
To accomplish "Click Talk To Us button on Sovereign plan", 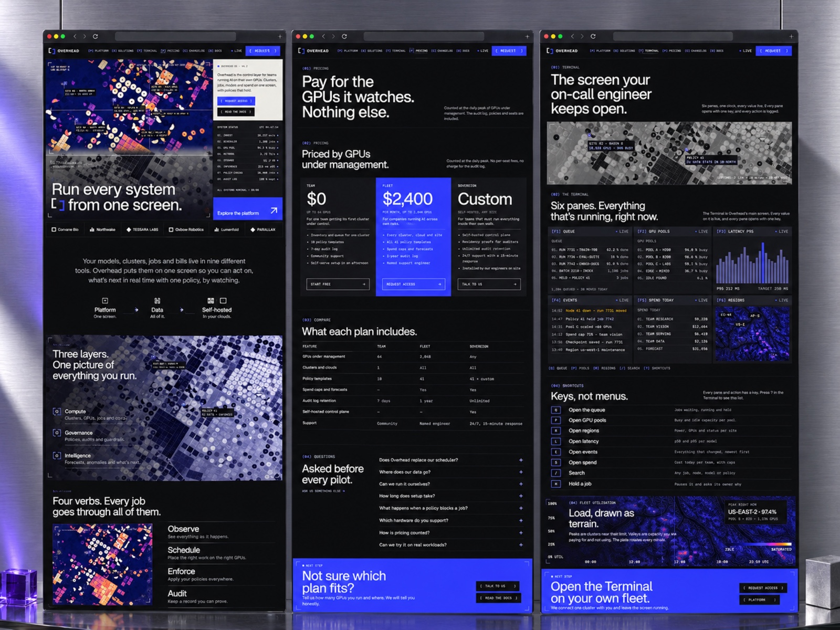I will 489,284.
